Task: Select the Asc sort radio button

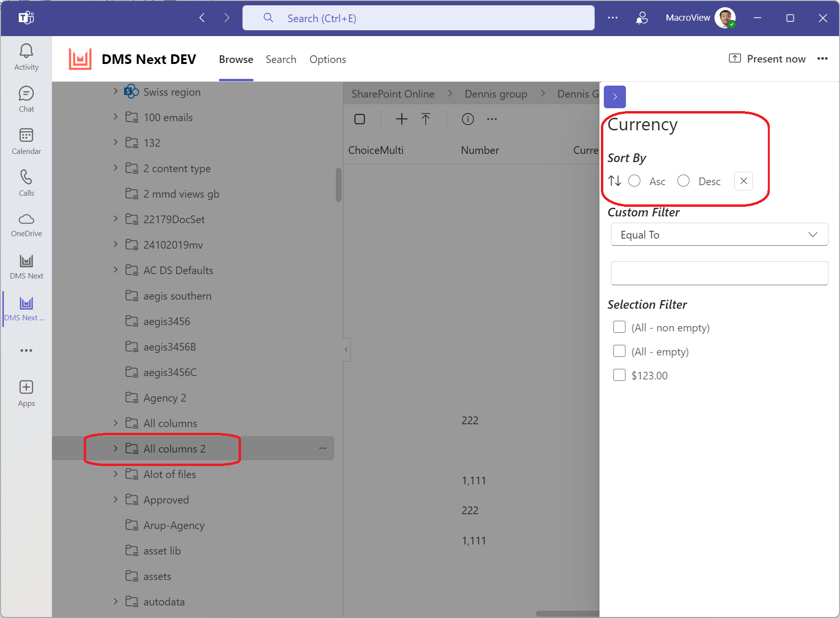Action: point(634,181)
